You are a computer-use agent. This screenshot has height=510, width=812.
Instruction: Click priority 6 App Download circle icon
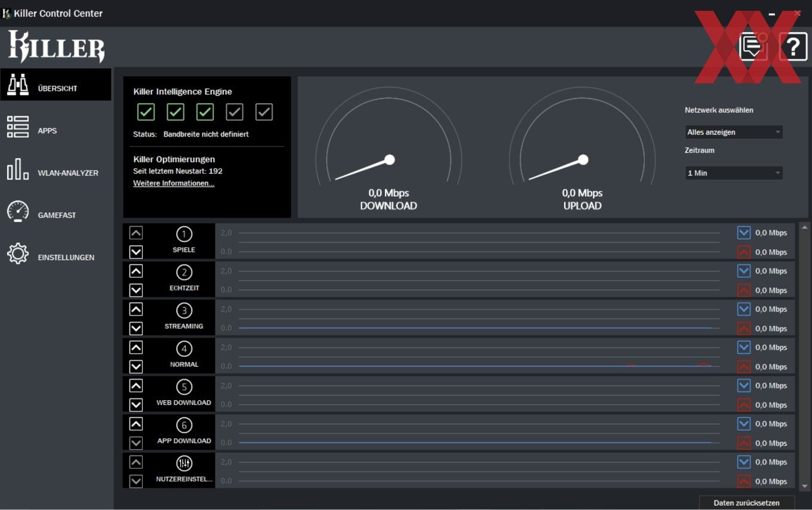(x=184, y=425)
